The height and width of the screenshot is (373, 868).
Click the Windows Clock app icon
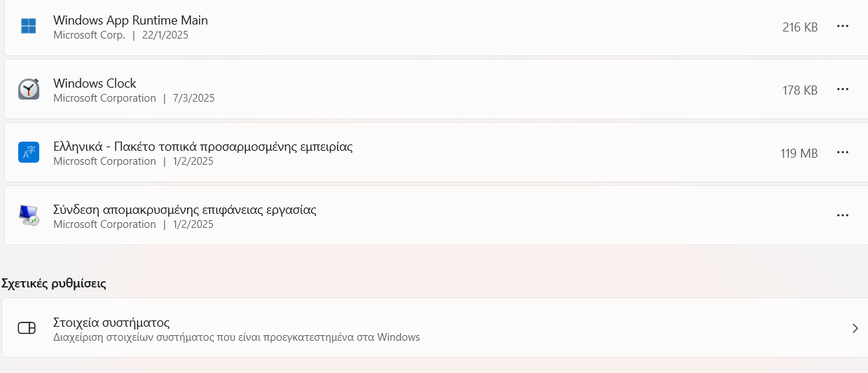tap(29, 89)
